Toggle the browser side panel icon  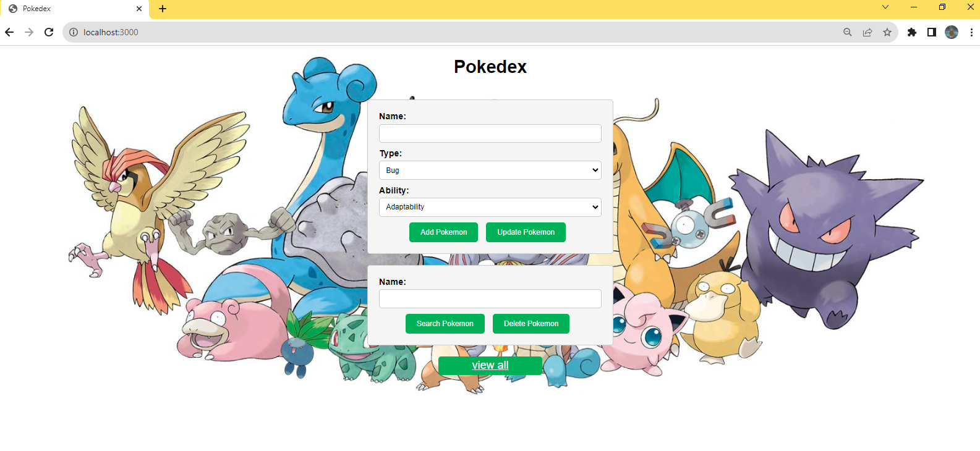pyautogui.click(x=932, y=32)
